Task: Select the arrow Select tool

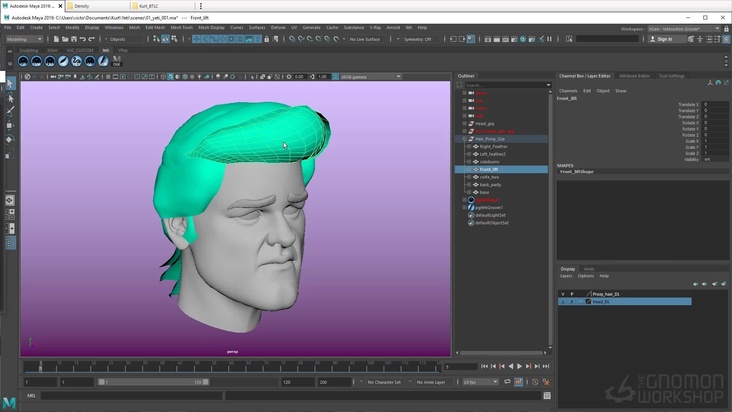Action: [10, 85]
